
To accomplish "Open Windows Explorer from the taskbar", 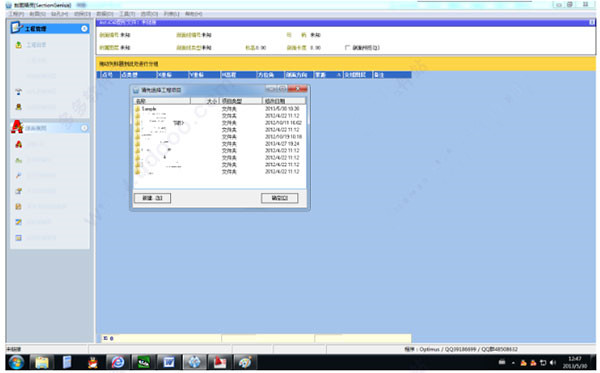I will click(42, 362).
